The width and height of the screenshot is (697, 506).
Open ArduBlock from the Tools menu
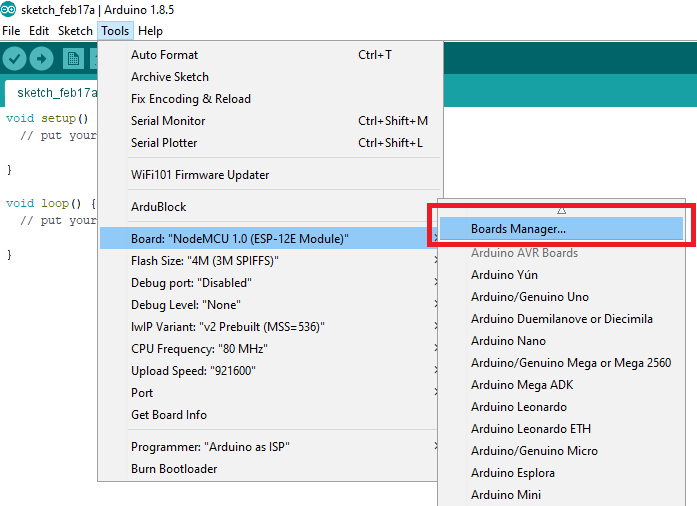(271, 207)
